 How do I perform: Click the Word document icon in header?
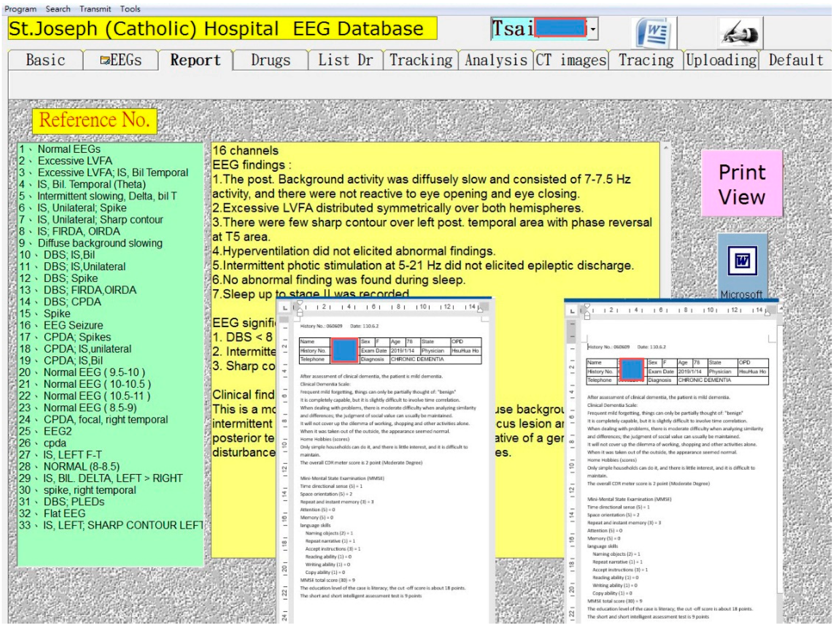(654, 33)
